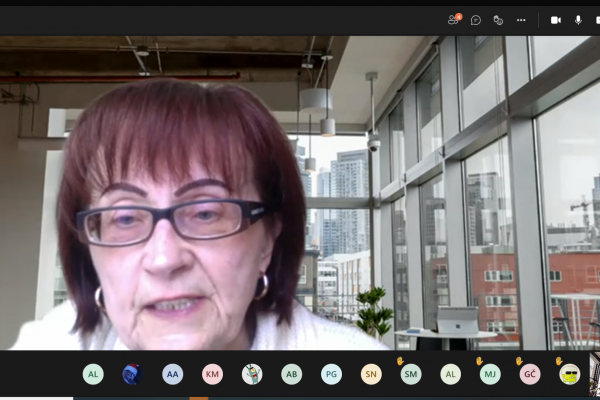Toggle the camera on or off

[x=556, y=20]
